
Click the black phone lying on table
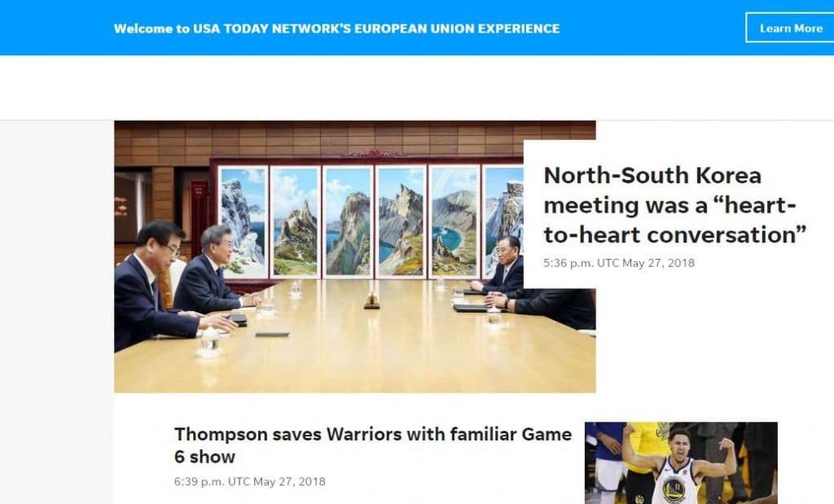[272, 335]
